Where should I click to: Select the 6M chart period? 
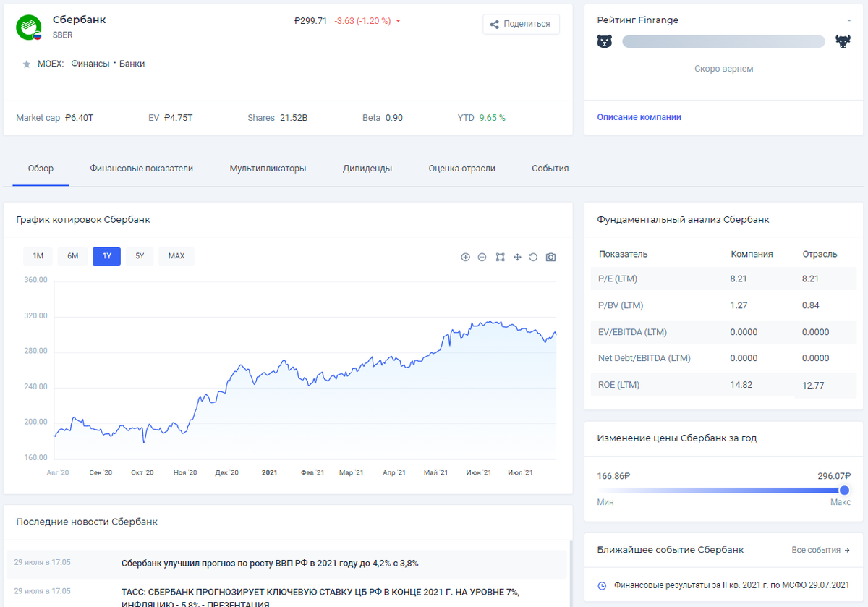pos(72,256)
